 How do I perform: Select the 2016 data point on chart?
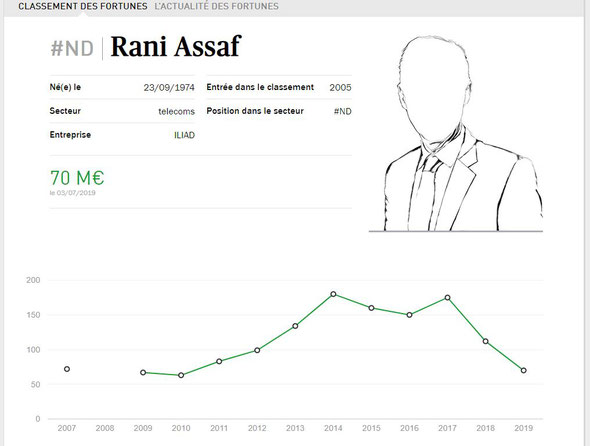tap(409, 315)
